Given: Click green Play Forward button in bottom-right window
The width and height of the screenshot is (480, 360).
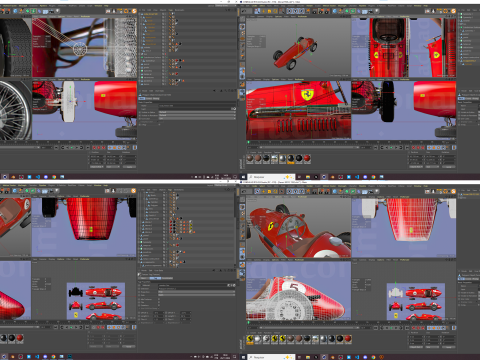Looking at the screenshot, I should coord(391,328).
